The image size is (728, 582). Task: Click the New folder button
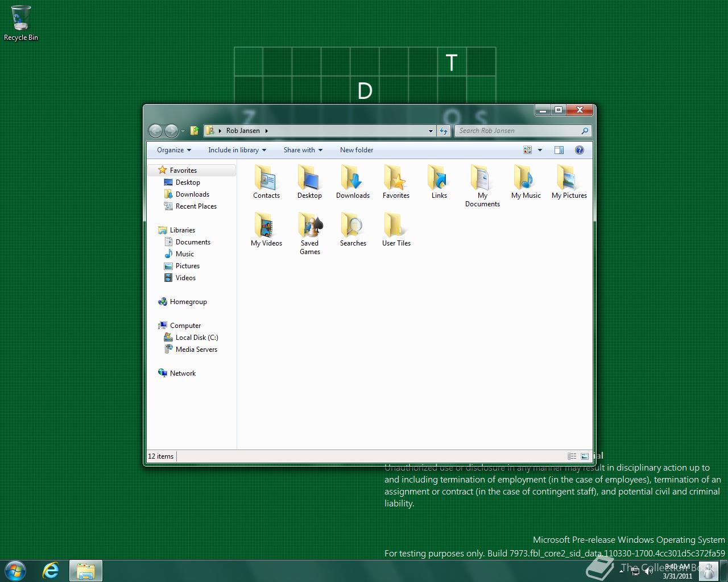(x=357, y=150)
